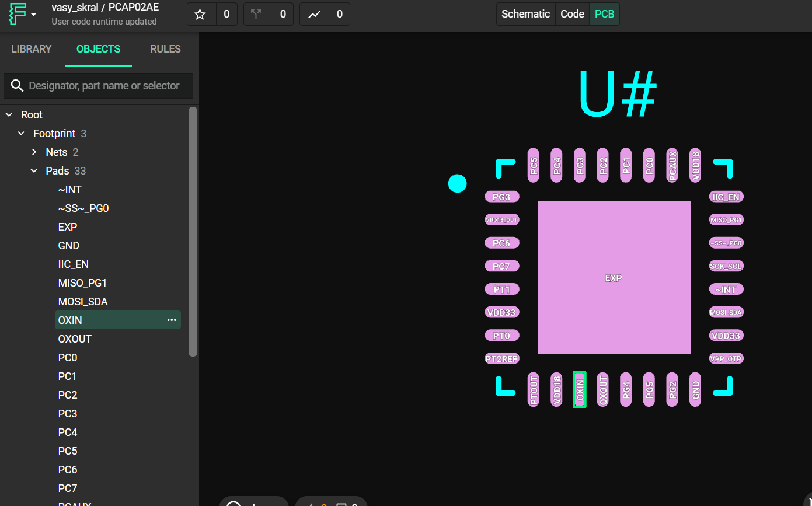This screenshot has width=812, height=506.
Task: Open the Flux logo main menu
Action: [x=18, y=14]
